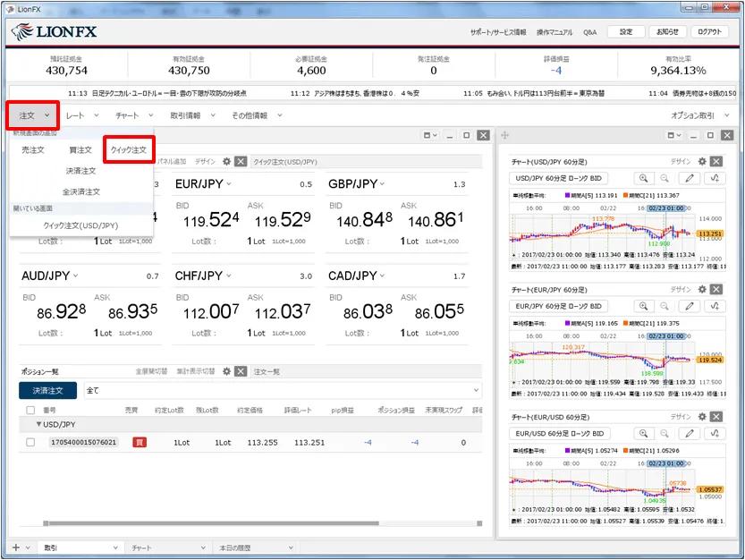The image size is (745, 560).
Task: Click plus icon at bottom-left corner
Action: 15,547
